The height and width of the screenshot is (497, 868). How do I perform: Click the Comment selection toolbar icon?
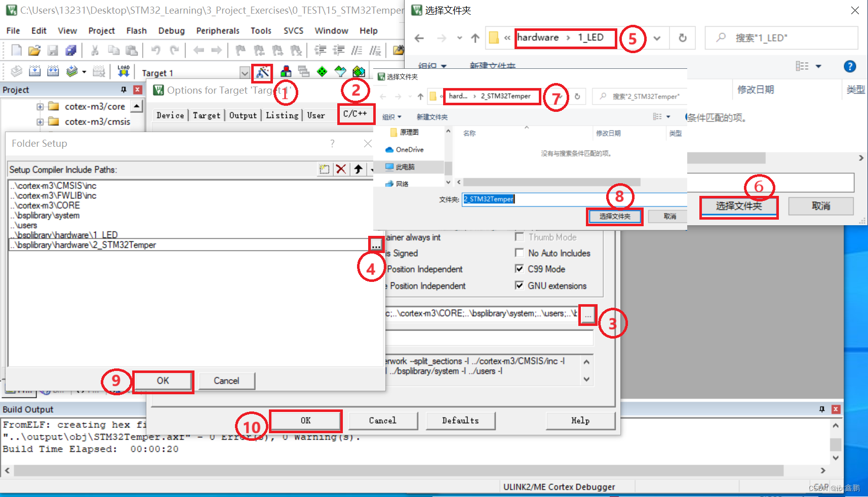pyautogui.click(x=357, y=50)
